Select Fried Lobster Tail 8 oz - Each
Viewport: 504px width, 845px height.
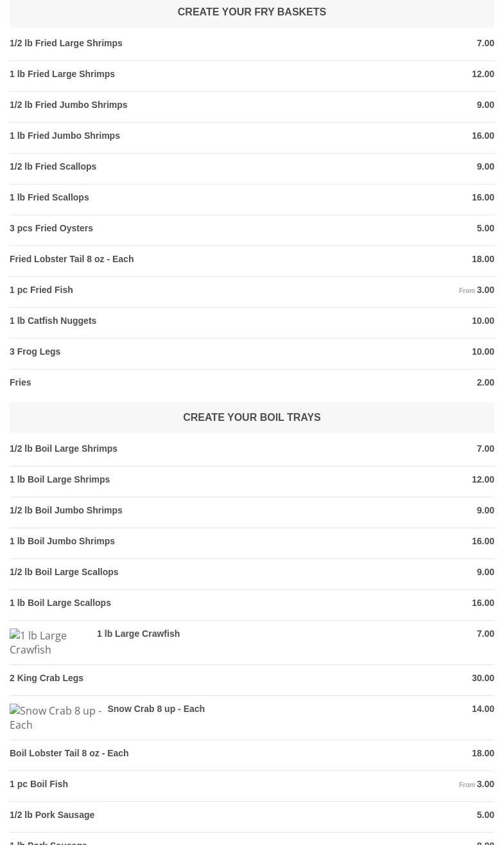[x=72, y=259]
